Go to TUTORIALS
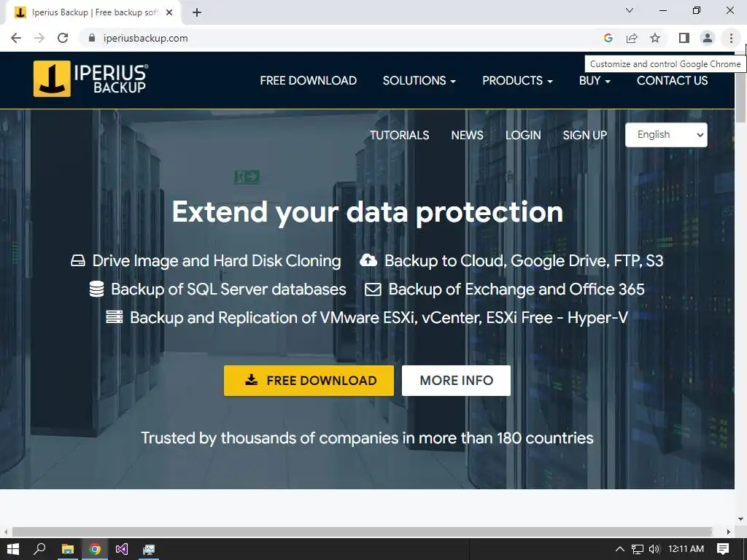747x560 pixels. (x=399, y=135)
